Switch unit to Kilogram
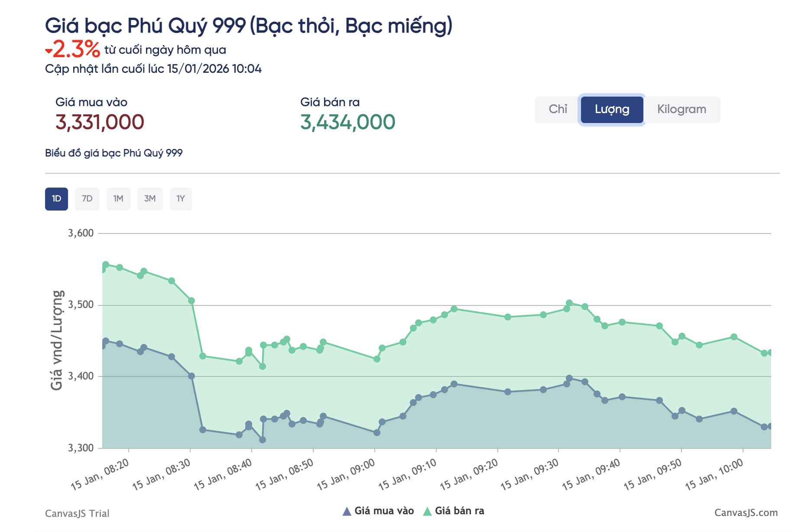Viewport: 792px width, 532px height. 682,110
